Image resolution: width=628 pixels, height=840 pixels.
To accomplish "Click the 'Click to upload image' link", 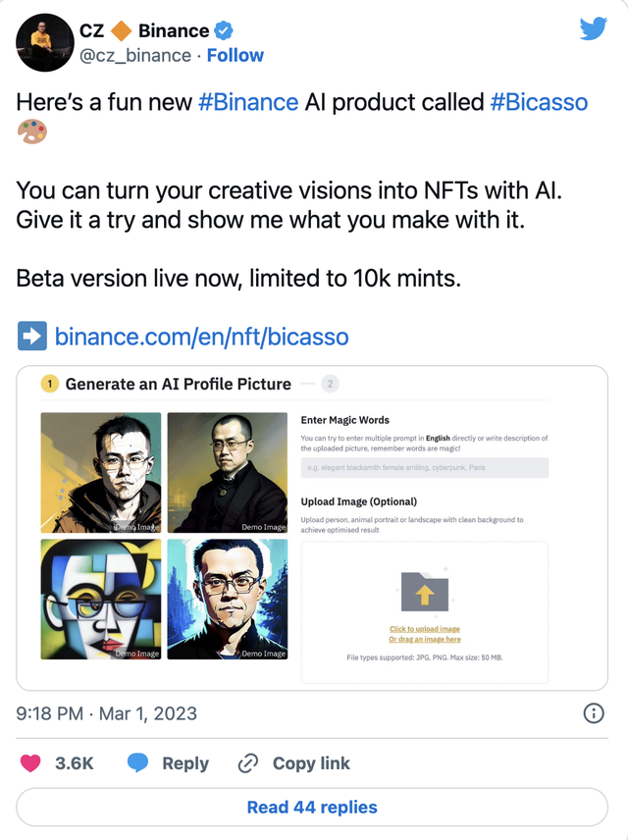I will point(424,629).
